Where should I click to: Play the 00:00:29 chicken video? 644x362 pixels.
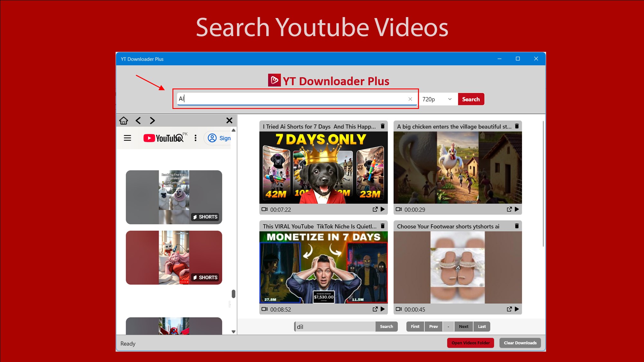coord(517,209)
